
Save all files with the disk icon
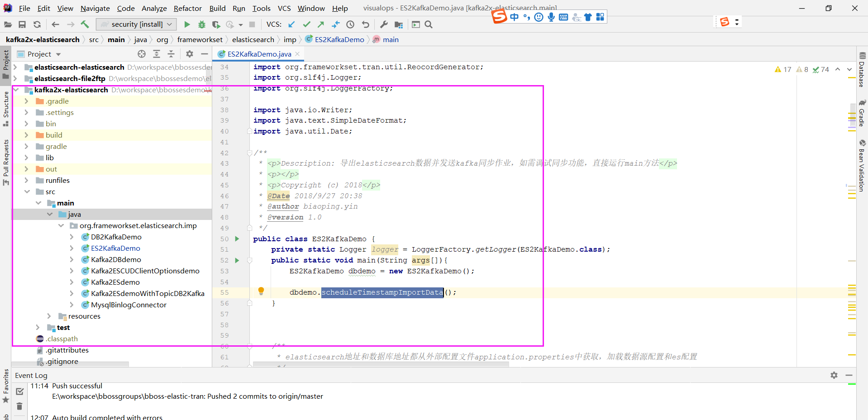click(22, 24)
